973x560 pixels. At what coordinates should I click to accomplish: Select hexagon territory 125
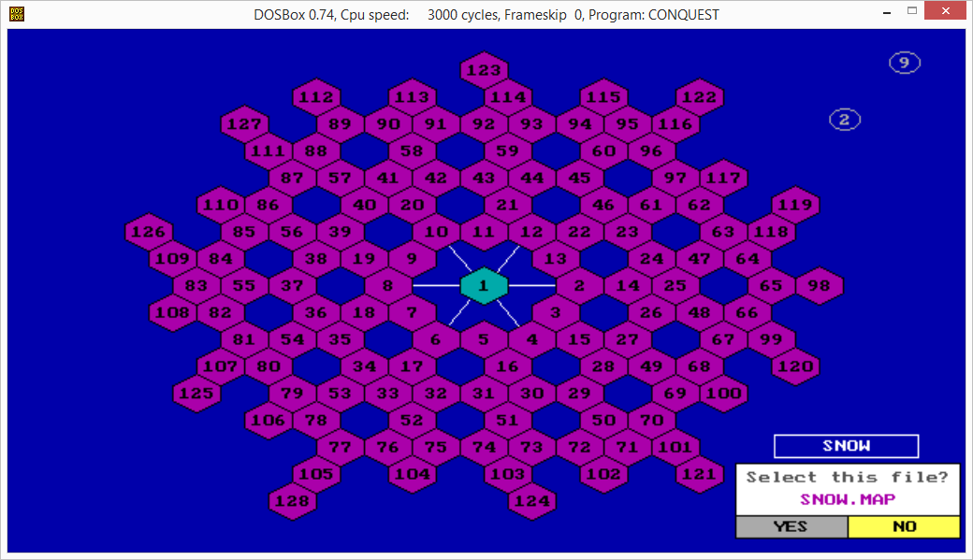tap(196, 394)
